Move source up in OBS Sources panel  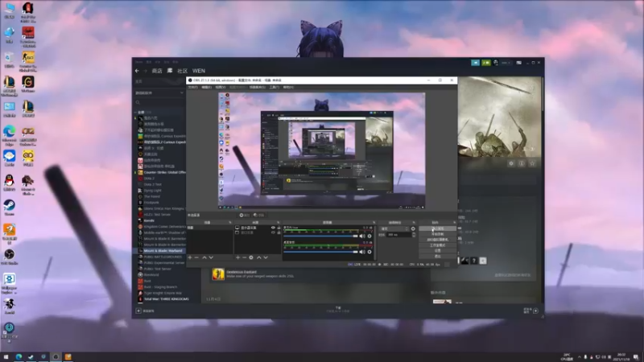tap(258, 257)
